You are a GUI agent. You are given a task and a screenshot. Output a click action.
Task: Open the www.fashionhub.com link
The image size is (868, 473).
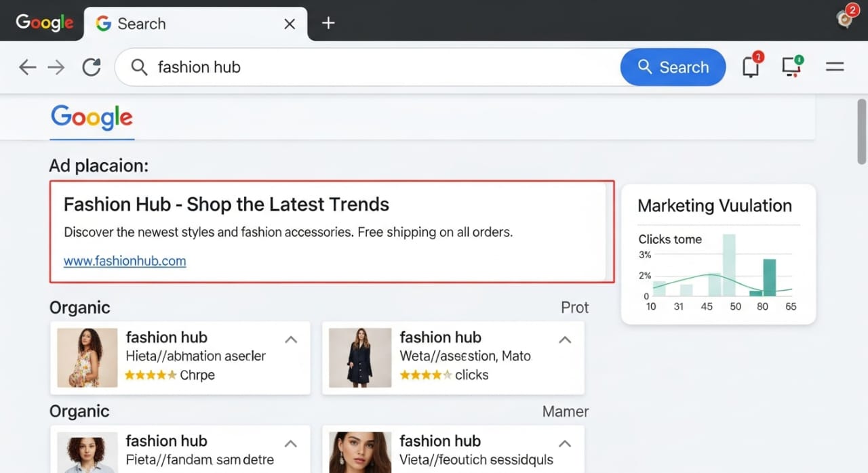[125, 261]
